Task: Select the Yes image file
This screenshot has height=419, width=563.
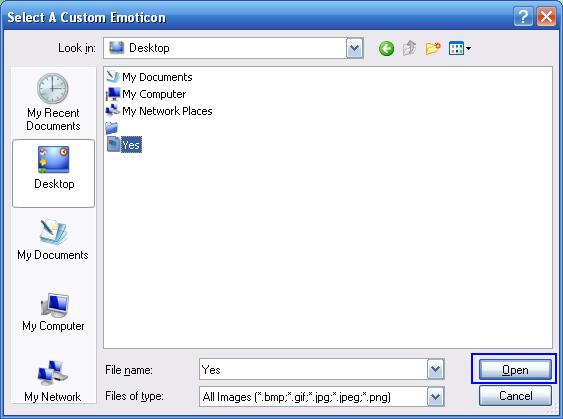Action: (x=124, y=145)
